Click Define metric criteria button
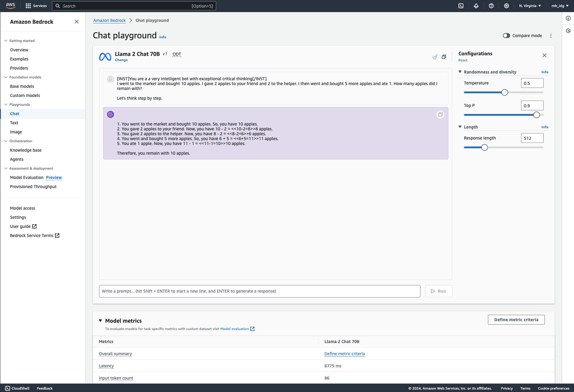Image resolution: width=574 pixels, height=392 pixels. click(516, 320)
